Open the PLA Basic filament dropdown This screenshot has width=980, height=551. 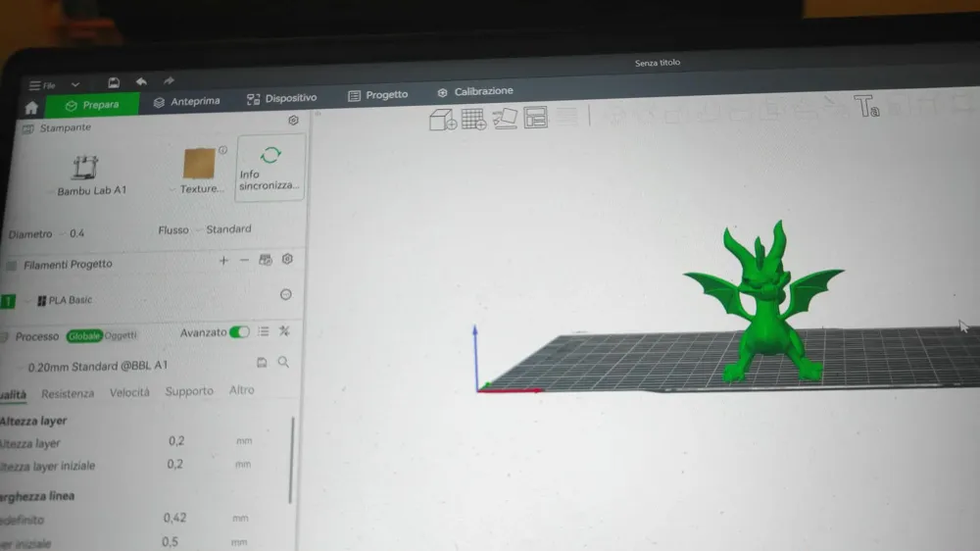click(63, 300)
